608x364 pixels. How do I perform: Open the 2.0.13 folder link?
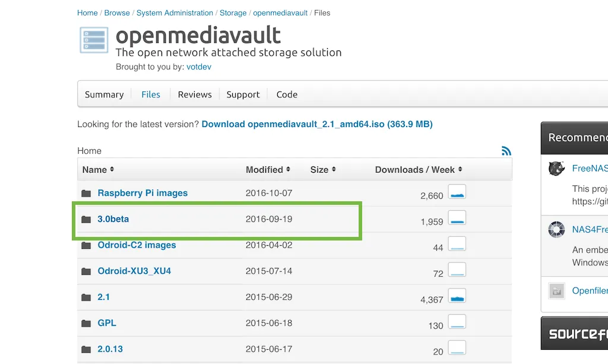coord(110,349)
